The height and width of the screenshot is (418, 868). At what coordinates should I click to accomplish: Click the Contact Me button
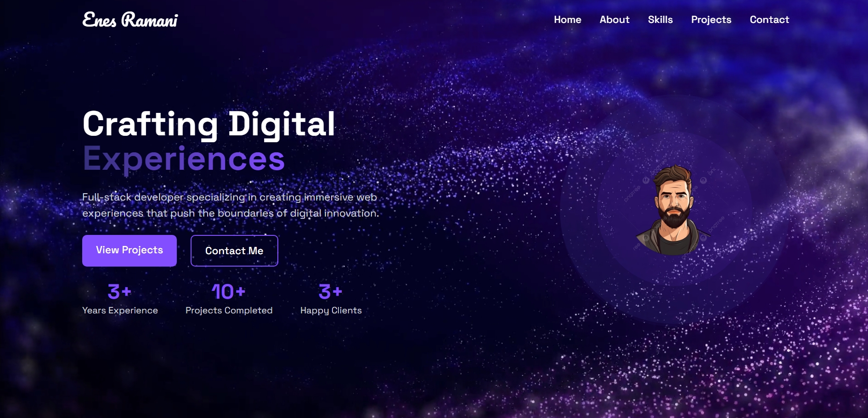(x=234, y=251)
